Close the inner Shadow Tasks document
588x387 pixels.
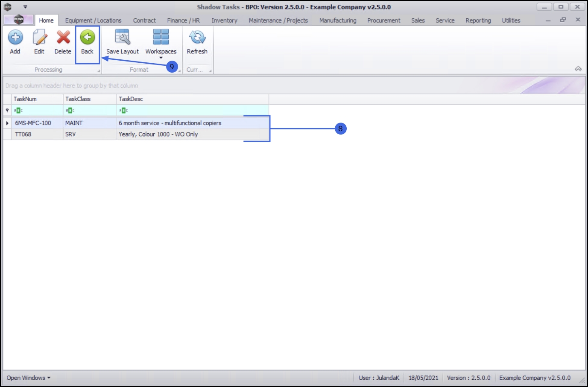(578, 20)
